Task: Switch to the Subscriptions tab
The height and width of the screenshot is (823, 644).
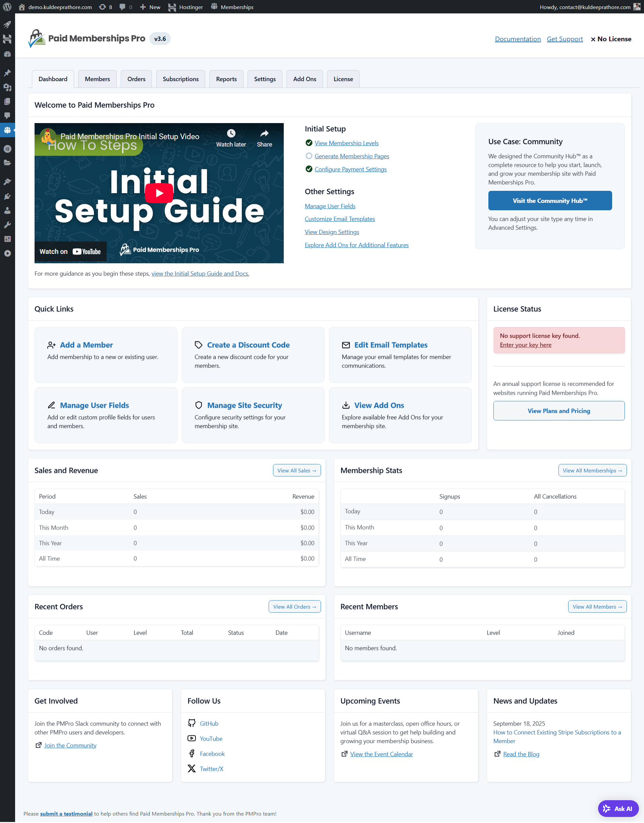Action: (180, 79)
